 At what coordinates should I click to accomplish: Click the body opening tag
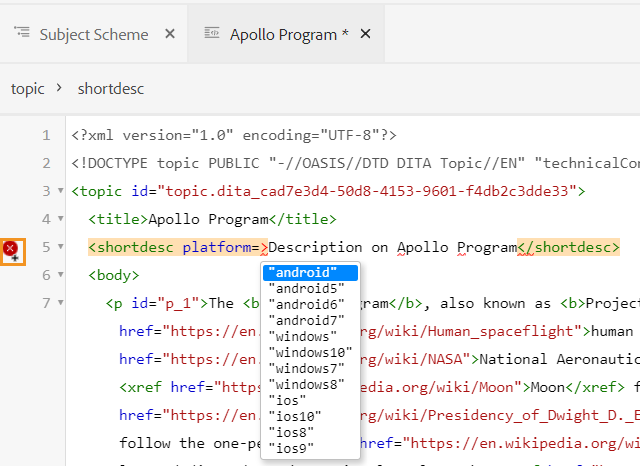pyautogui.click(x=114, y=275)
